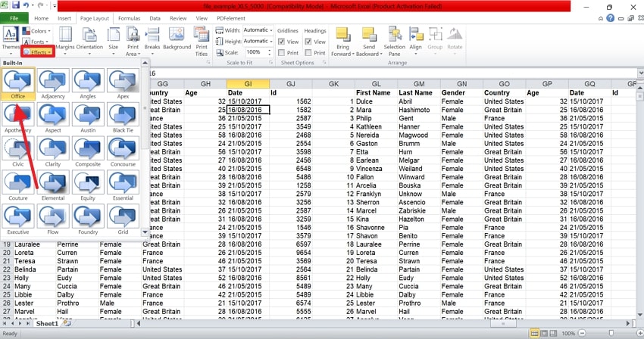Apply the Couture effects theme

[x=18, y=186]
